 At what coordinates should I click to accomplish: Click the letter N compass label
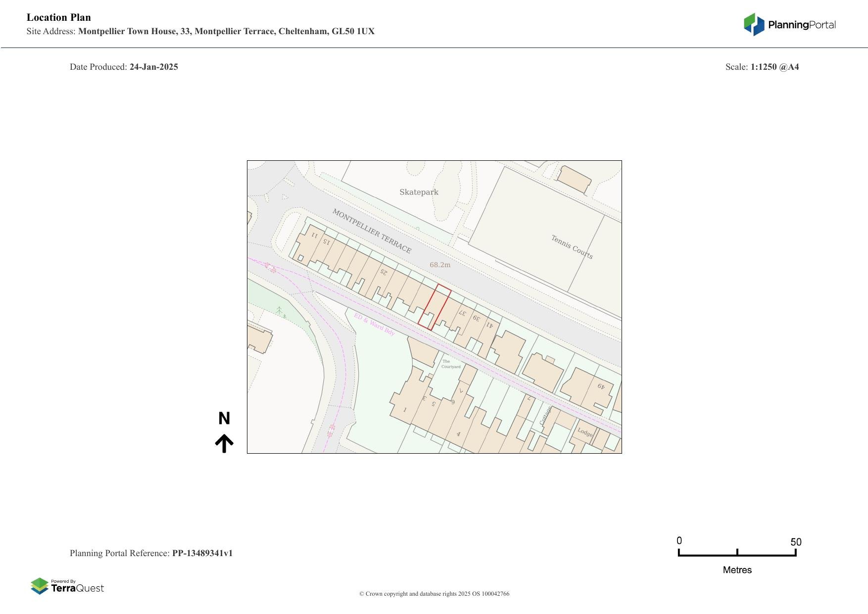click(224, 419)
